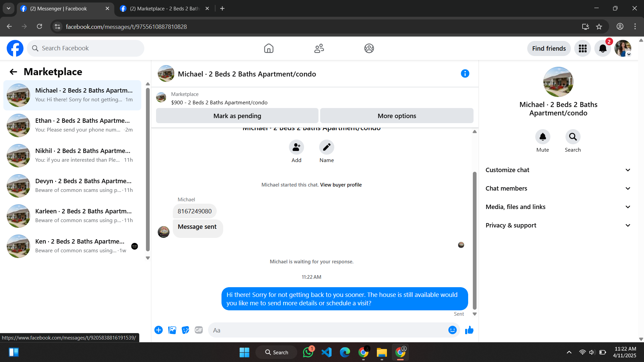Open File Explorer from taskbar

click(x=382, y=352)
